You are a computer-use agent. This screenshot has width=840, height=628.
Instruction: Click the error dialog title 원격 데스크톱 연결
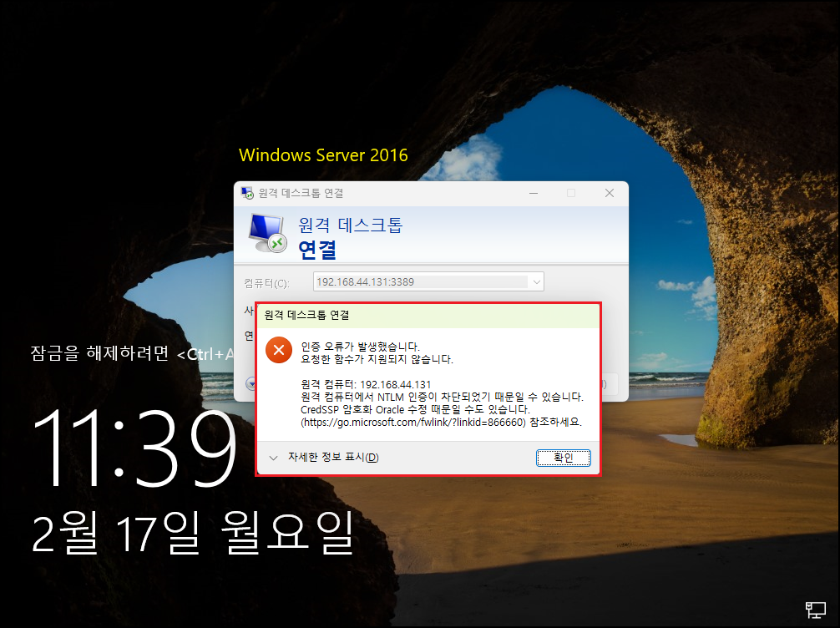[307, 315]
